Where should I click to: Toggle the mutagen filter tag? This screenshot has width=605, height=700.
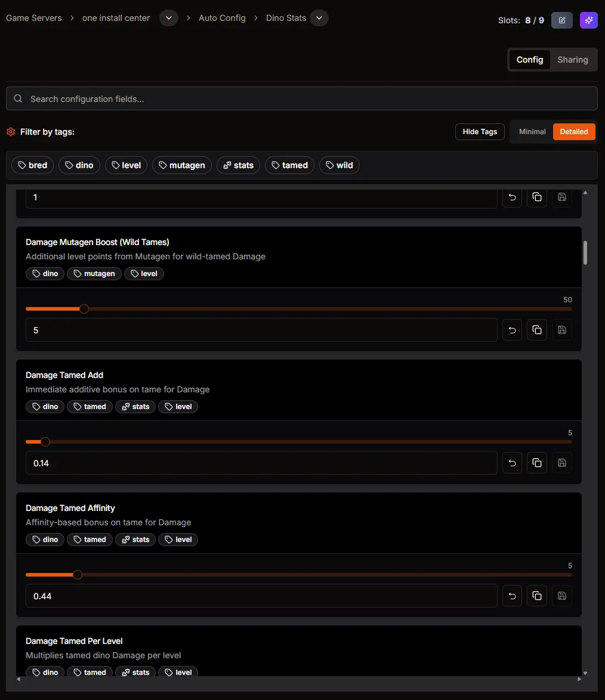[x=181, y=165]
